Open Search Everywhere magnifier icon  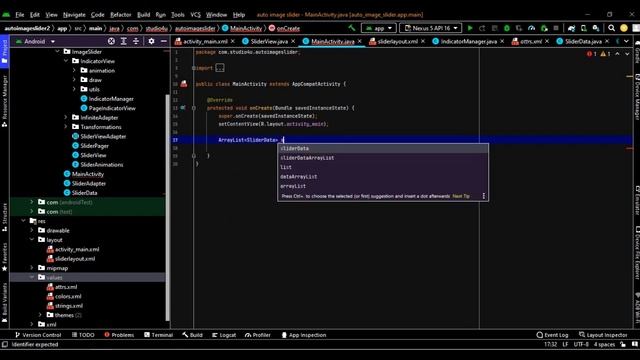[611, 28]
